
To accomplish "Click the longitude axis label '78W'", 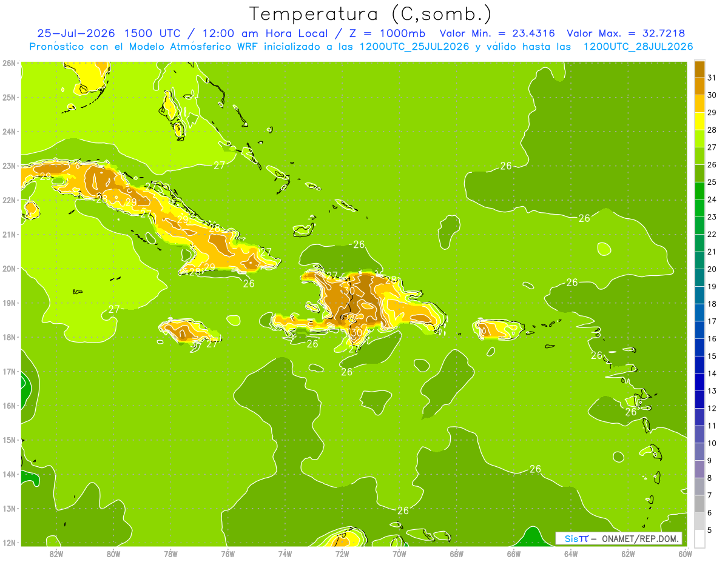I will (170, 554).
